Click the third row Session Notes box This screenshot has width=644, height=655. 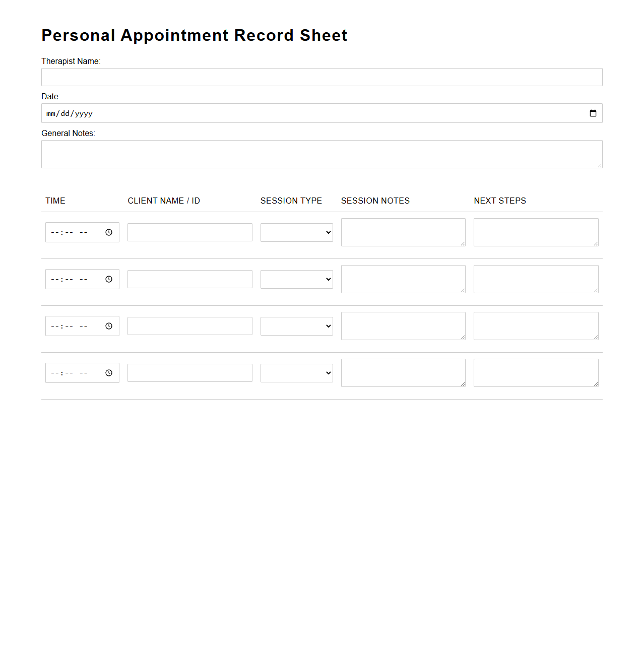[403, 325]
